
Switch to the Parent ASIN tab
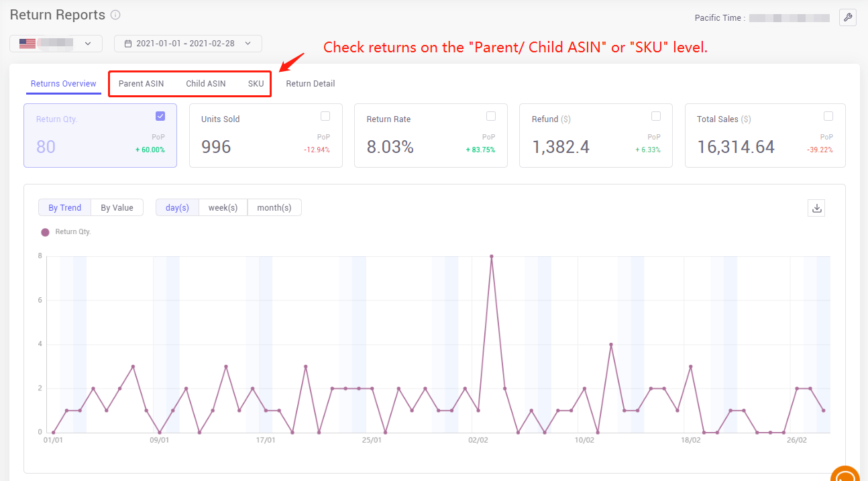141,83
